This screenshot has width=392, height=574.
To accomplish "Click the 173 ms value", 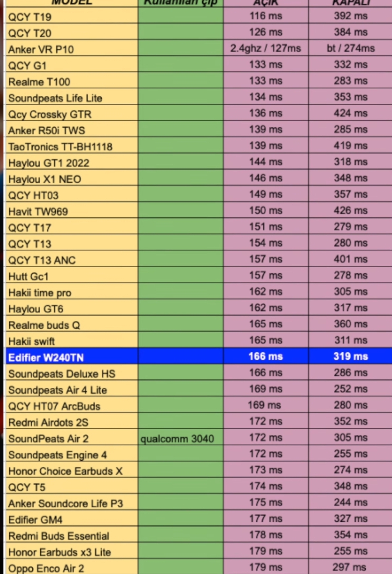I will [266, 470].
